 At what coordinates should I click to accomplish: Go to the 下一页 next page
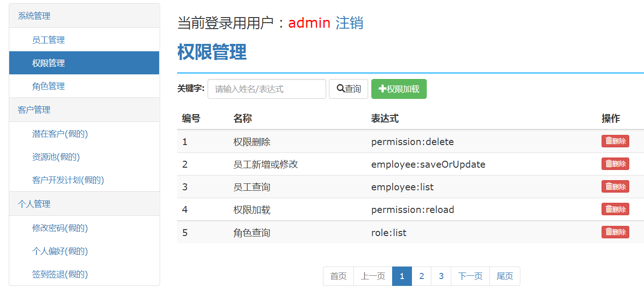pyautogui.click(x=470, y=276)
